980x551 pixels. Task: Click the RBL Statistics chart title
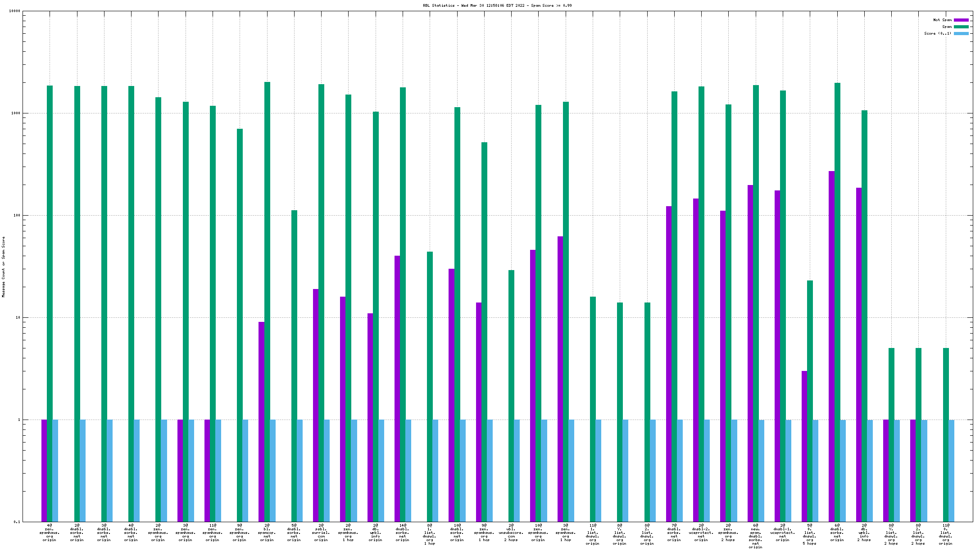(497, 5)
